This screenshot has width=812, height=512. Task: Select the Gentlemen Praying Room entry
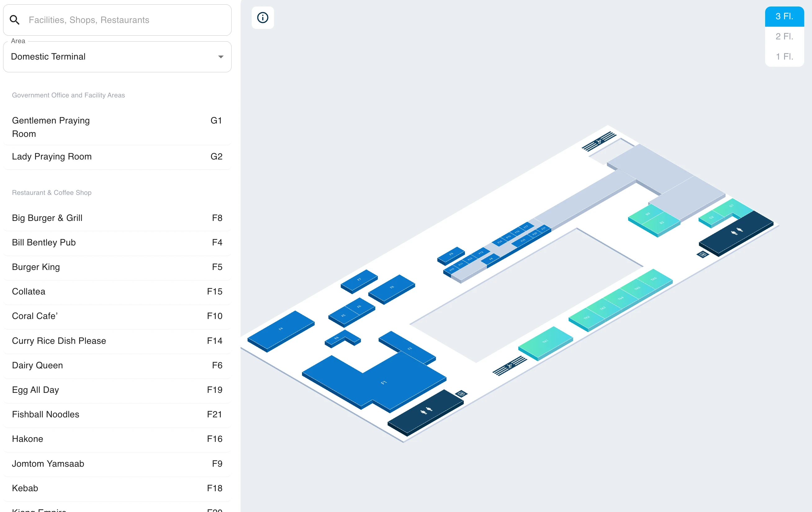pyautogui.click(x=117, y=127)
